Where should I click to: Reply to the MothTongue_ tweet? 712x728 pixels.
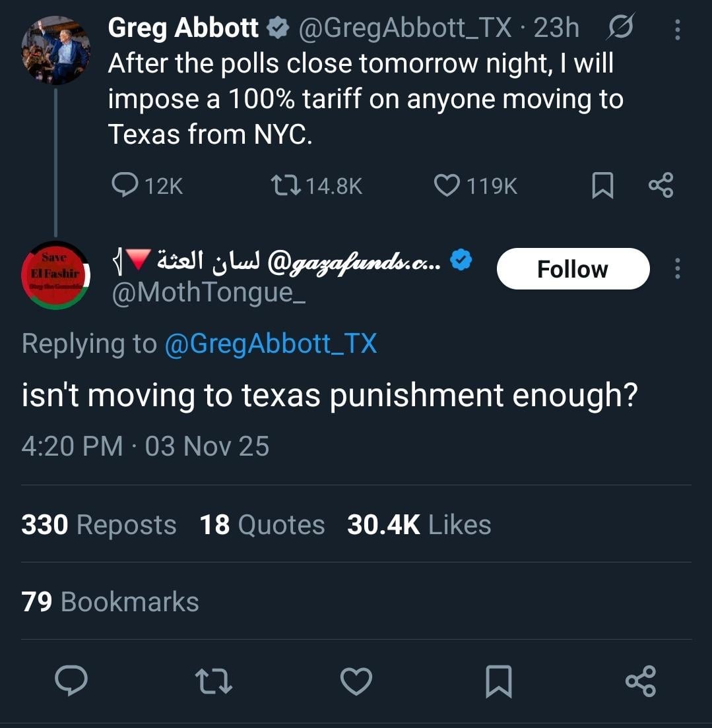pos(71,681)
